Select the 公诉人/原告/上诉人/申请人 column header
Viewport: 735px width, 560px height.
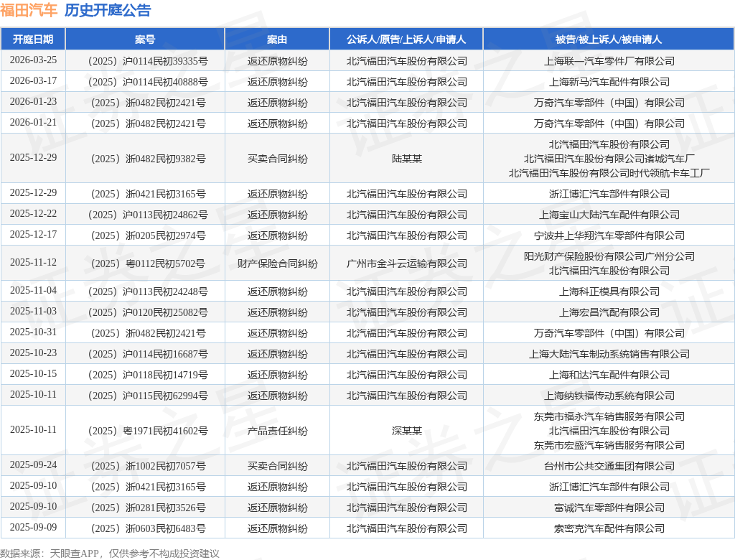406,39
